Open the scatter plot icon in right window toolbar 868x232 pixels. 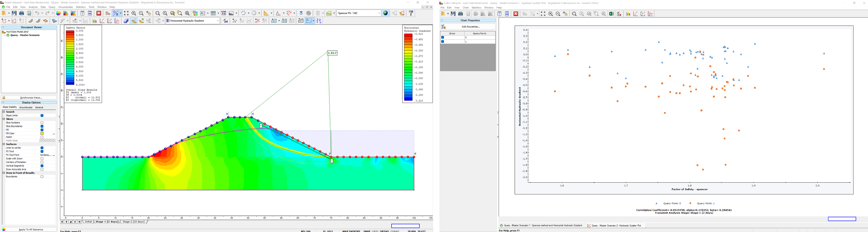pos(643,14)
